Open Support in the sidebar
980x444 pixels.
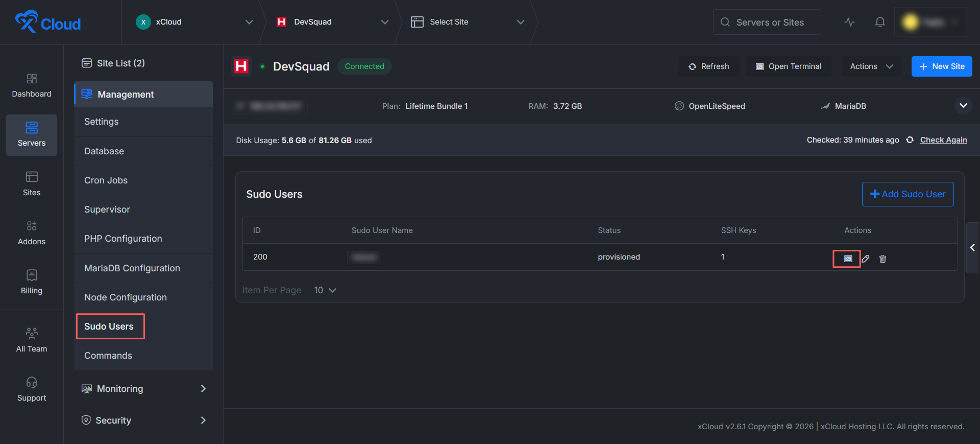click(32, 389)
